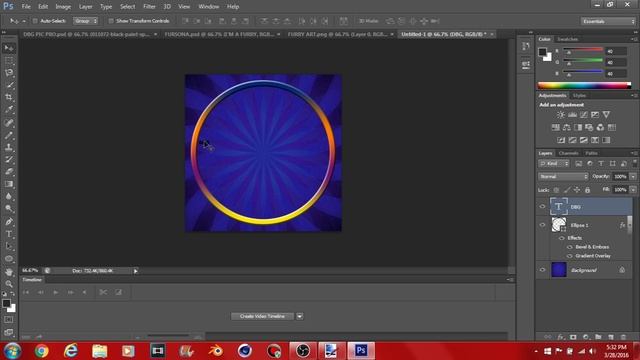This screenshot has height=360, width=640.
Task: Select the Clone Stamp tool
Action: pyautogui.click(x=9, y=147)
